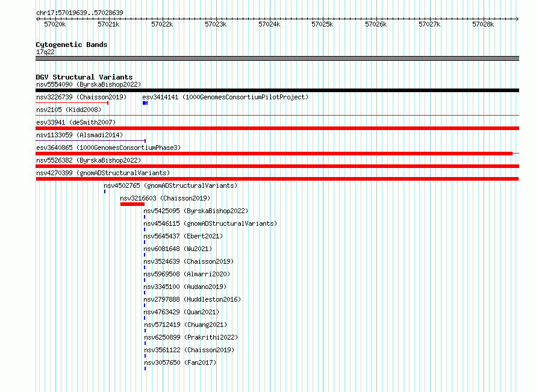Screen dimensions: 536x392
Task: Open the nsv3345100 (Audano2019) variant
Action: point(185,287)
